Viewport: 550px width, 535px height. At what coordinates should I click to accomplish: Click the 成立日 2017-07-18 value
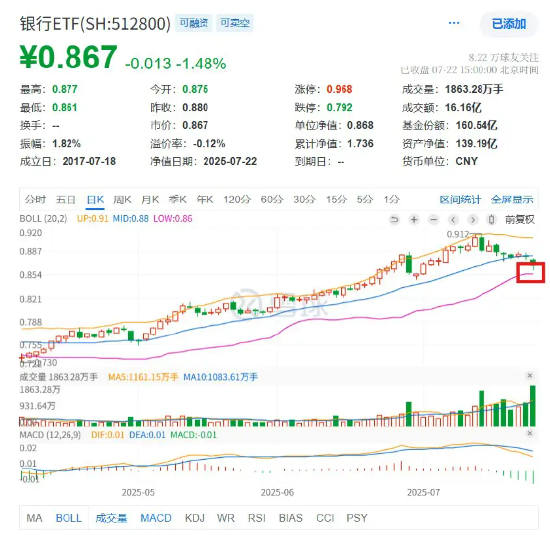[89, 161]
